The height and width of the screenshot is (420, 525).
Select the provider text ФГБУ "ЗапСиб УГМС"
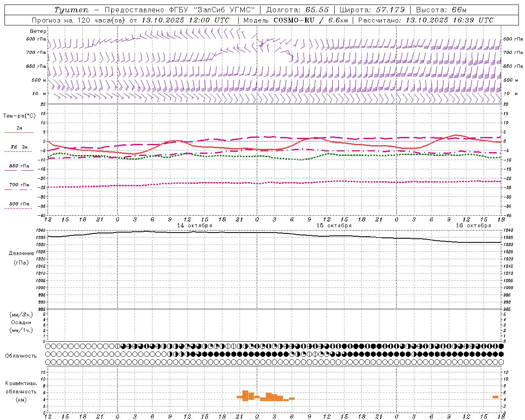[x=212, y=10]
